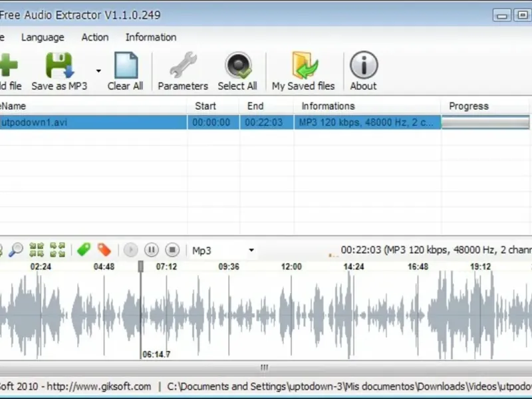Open My Saved files folder
532x399 pixels.
(x=305, y=65)
